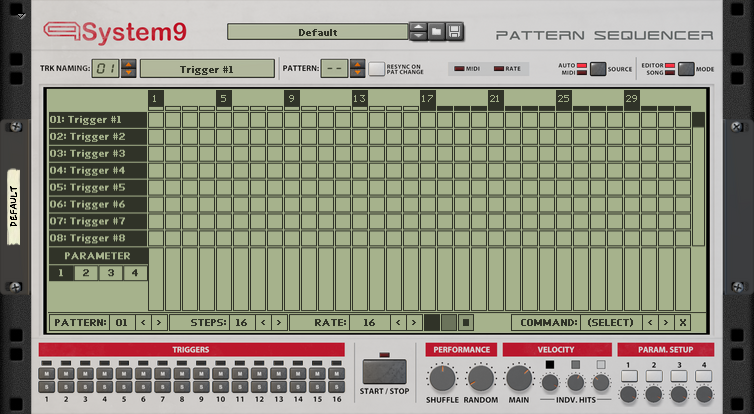The image size is (754, 414).
Task: Select the 05: Trigger #5 track row
Action: click(x=98, y=187)
